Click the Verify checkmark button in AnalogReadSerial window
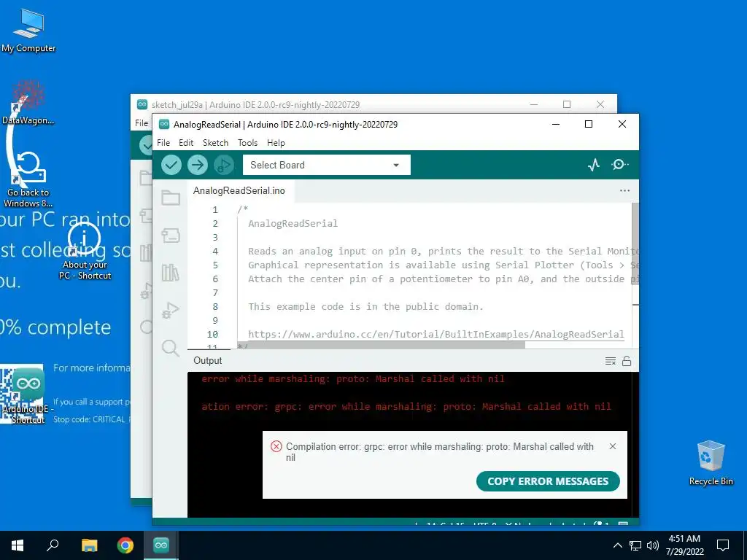Image resolution: width=747 pixels, height=560 pixels. (171, 165)
